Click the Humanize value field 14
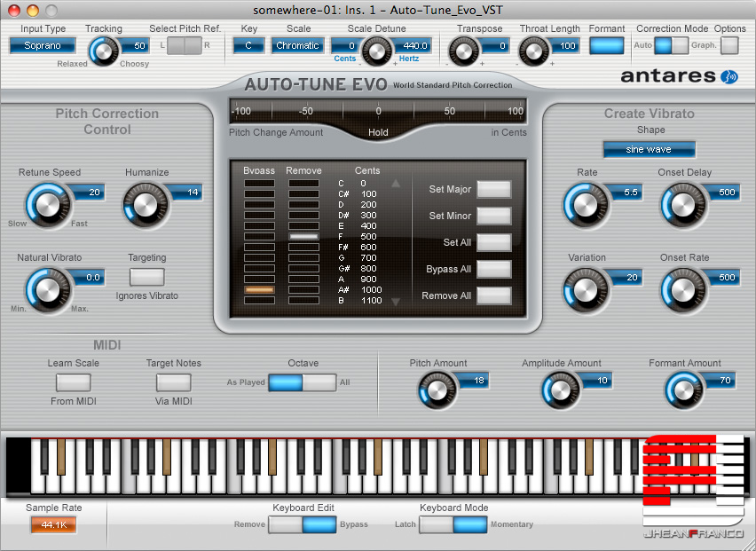This screenshot has height=551, width=756. 186,193
